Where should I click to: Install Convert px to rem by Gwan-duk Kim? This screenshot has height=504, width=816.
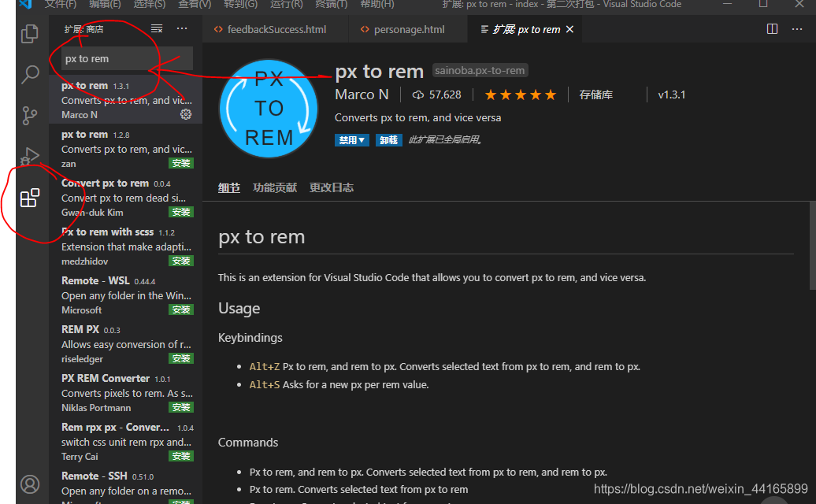181,212
